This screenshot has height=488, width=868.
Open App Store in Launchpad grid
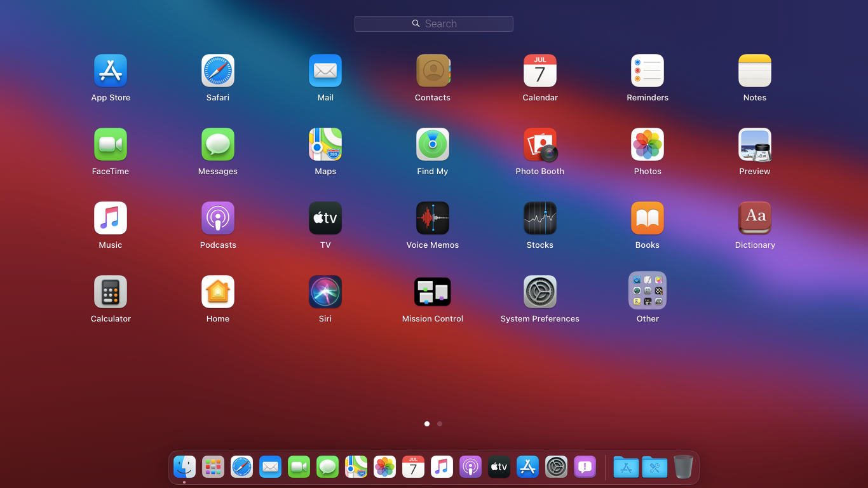click(x=111, y=71)
